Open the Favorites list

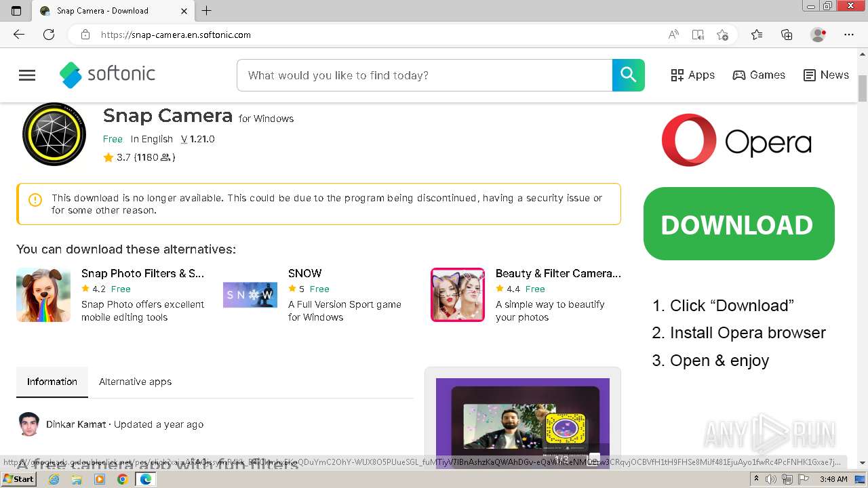coord(757,35)
